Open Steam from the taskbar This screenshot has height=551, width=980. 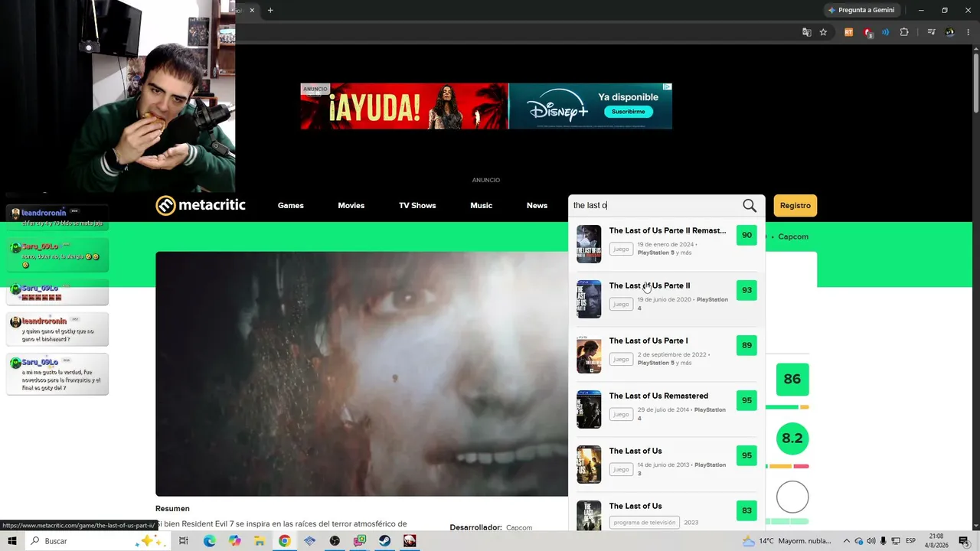tap(385, 541)
